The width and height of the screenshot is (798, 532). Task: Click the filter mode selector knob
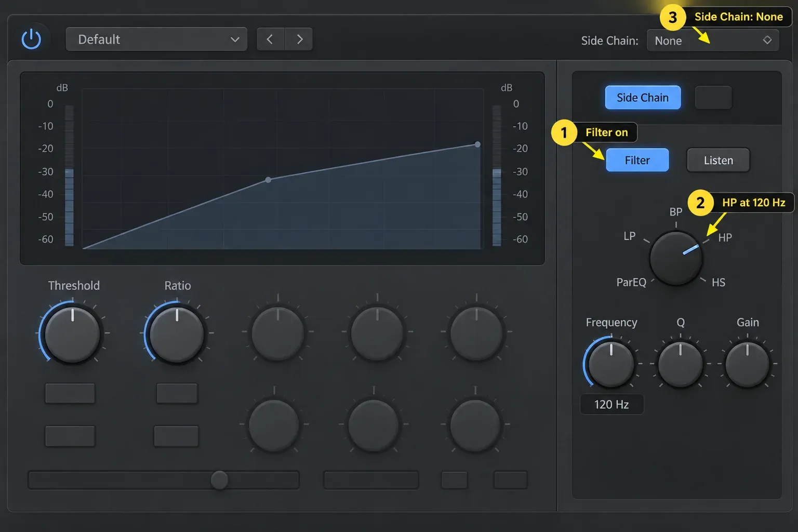[x=676, y=258]
